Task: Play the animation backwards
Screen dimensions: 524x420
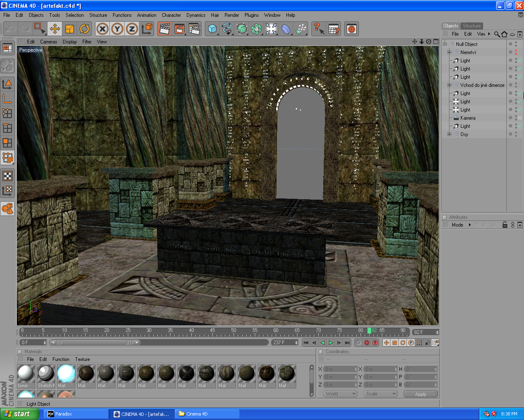Action: (x=322, y=343)
